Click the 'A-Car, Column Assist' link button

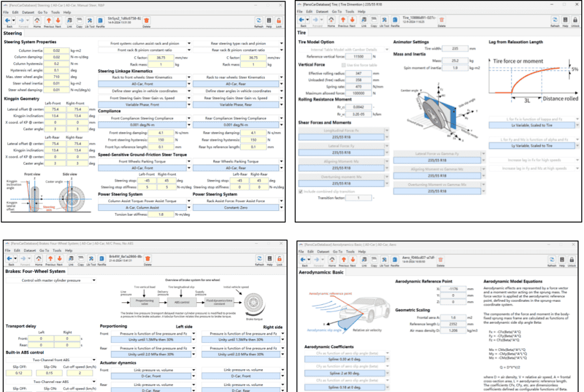(143, 207)
